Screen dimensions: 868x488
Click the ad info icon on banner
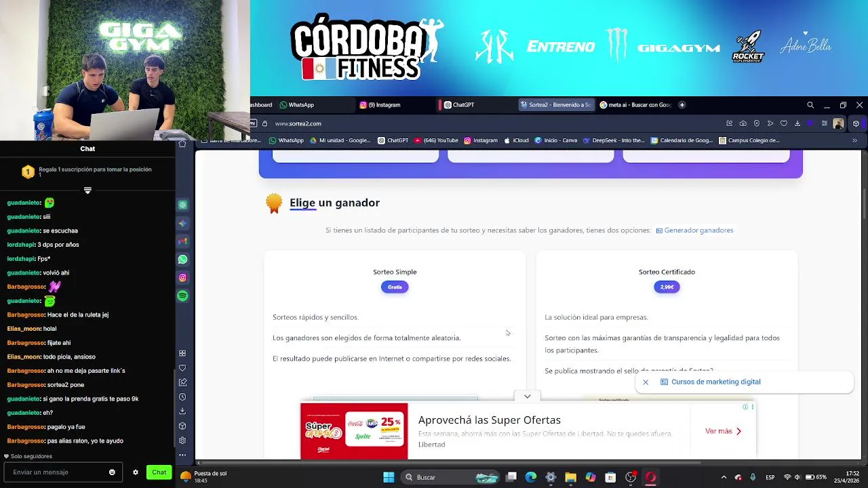(x=745, y=407)
